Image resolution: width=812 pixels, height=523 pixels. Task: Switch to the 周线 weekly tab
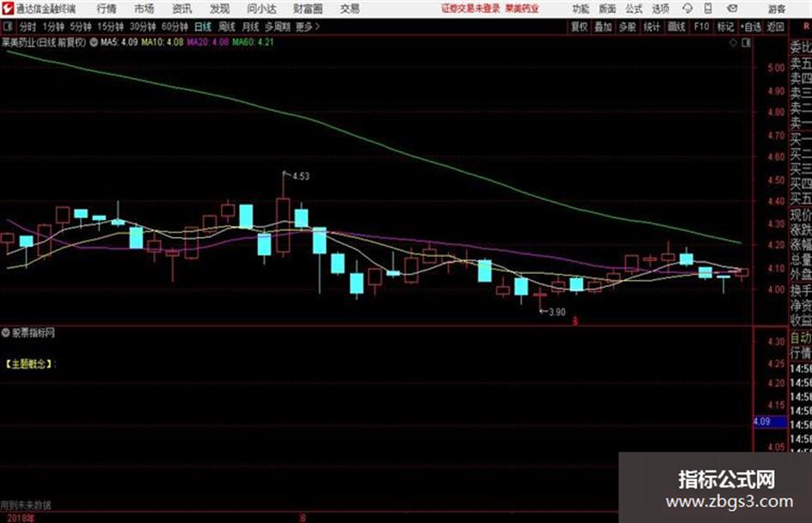227,27
